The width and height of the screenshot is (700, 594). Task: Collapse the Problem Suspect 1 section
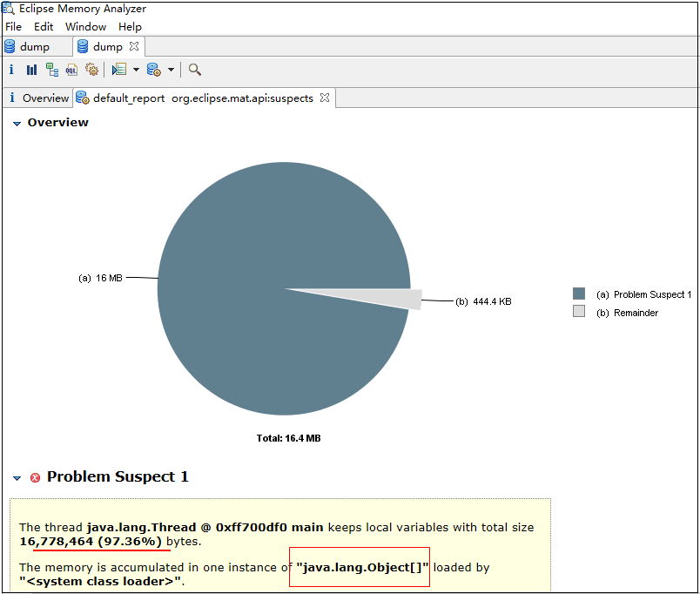pos(17,478)
